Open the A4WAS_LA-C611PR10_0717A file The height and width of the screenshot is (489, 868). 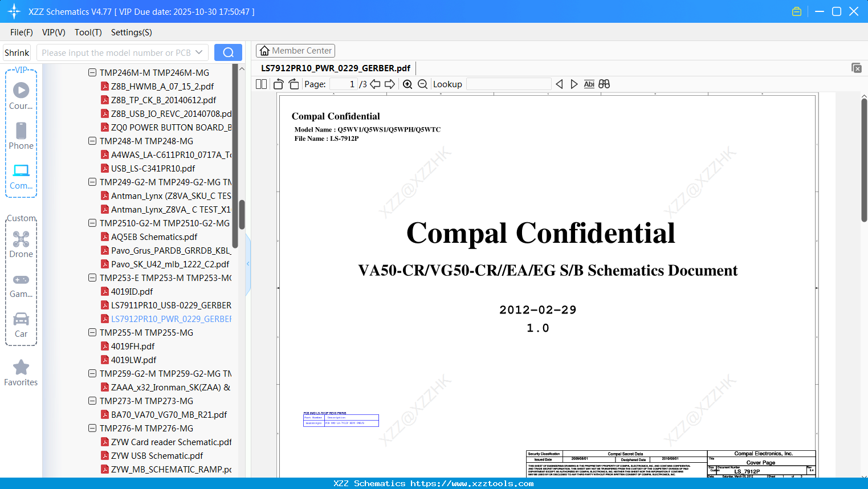(166, 155)
